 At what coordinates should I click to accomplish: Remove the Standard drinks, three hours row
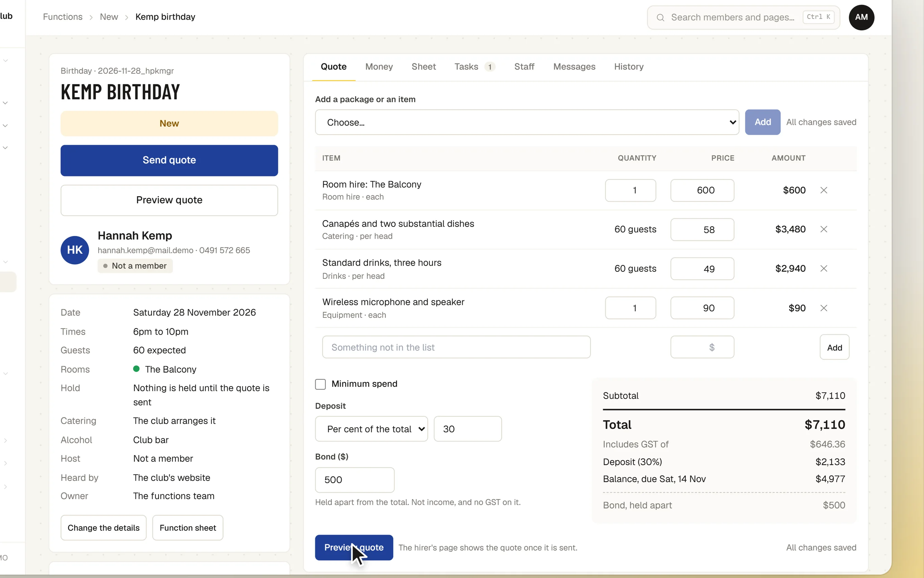pyautogui.click(x=823, y=269)
